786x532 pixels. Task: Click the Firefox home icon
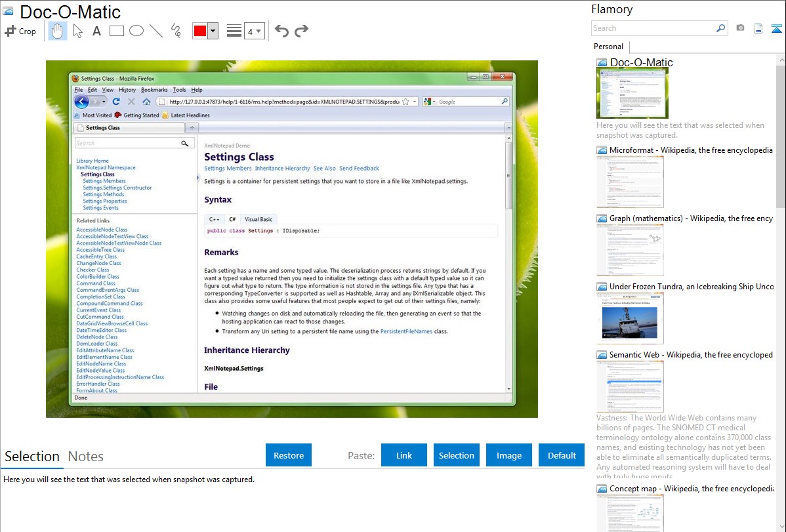pos(146,102)
